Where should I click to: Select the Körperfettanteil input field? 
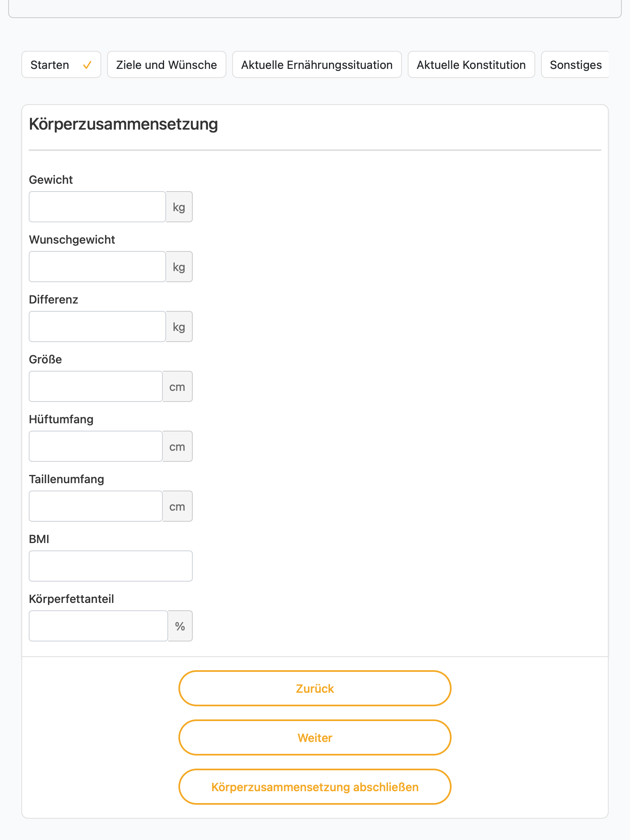click(98, 626)
